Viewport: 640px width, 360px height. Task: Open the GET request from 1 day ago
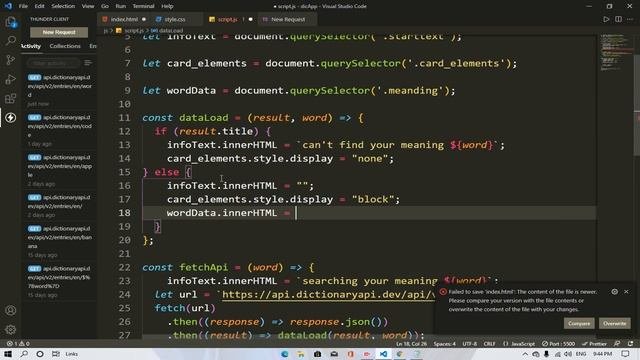[x=60, y=130]
